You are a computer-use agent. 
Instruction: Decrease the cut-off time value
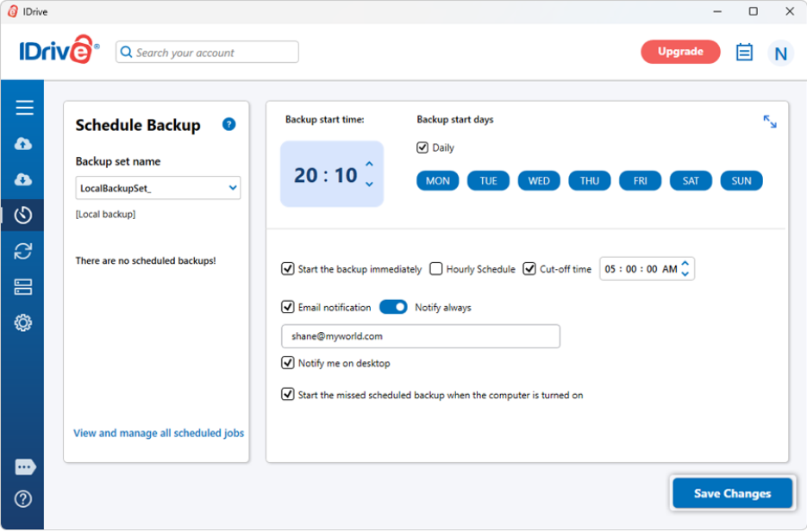tap(685, 274)
